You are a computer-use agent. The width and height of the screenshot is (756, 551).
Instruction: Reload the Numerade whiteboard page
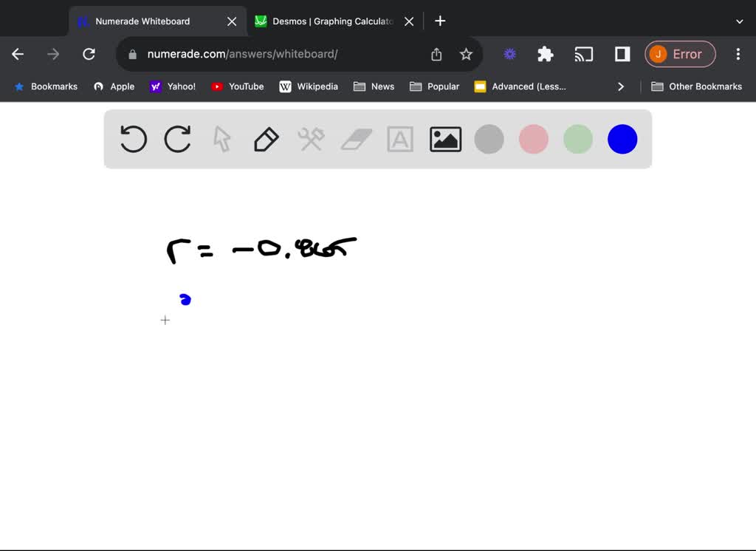(x=89, y=54)
